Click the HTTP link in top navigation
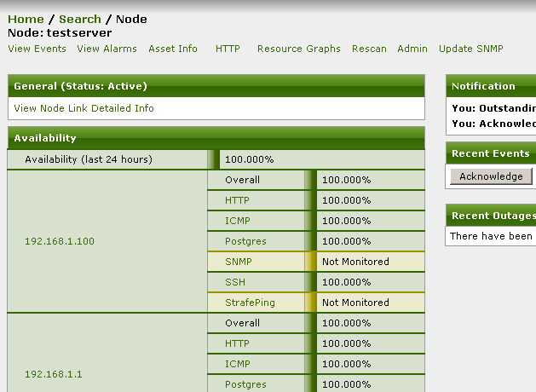The width and height of the screenshot is (536, 392). point(228,49)
